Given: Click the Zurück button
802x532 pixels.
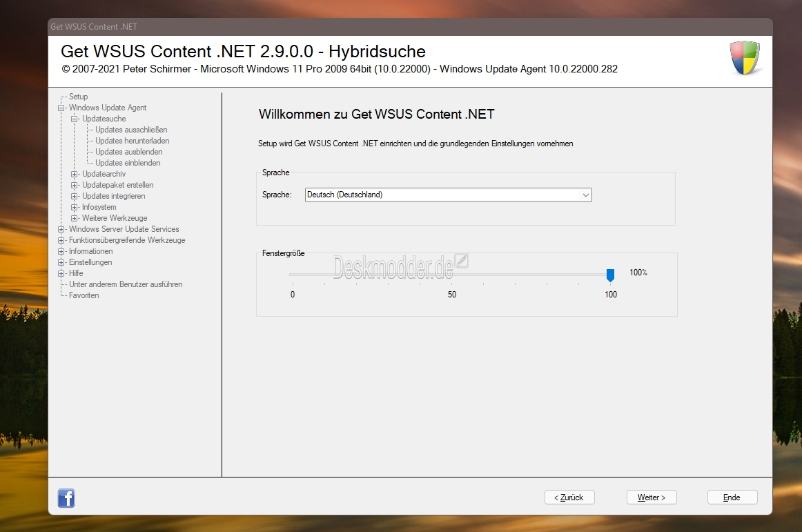Looking at the screenshot, I should (x=569, y=497).
